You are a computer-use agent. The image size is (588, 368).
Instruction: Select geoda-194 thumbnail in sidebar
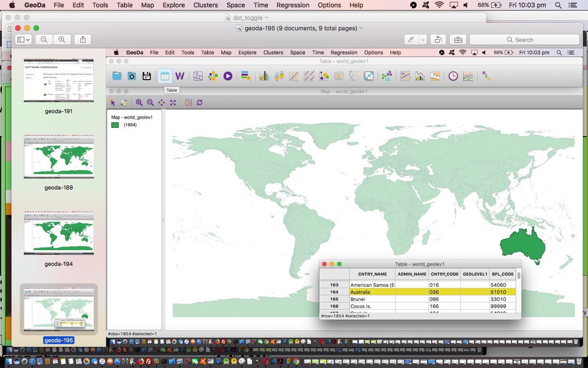point(59,233)
